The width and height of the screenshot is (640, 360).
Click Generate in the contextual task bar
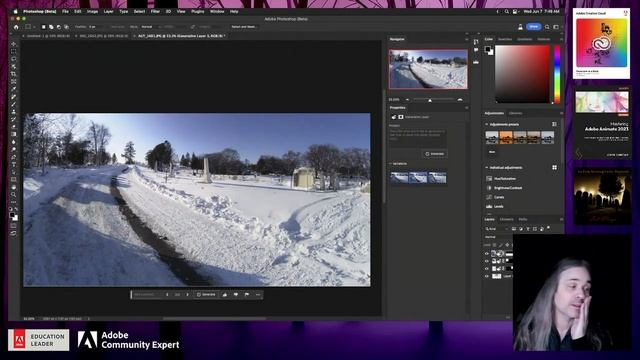click(207, 294)
